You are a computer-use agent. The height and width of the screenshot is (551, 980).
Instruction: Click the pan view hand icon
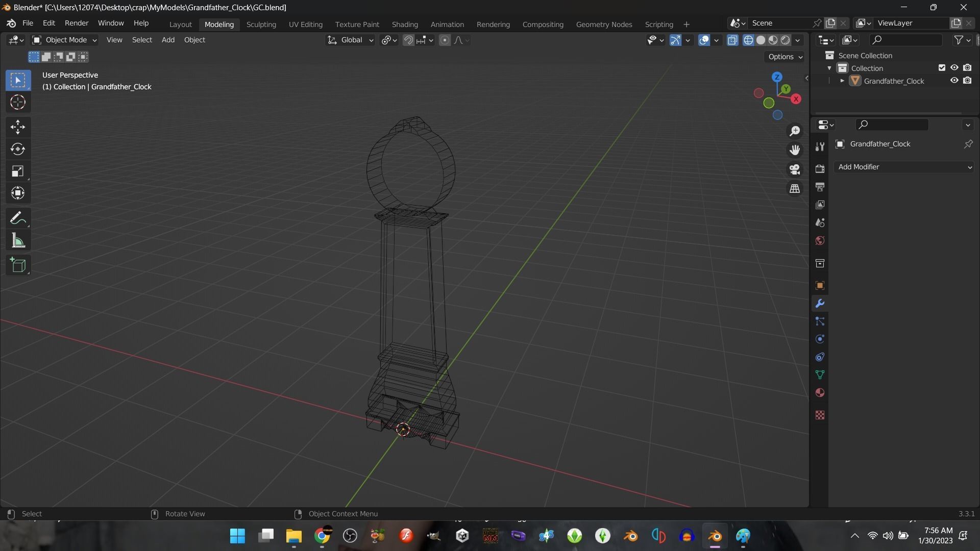[x=795, y=150]
